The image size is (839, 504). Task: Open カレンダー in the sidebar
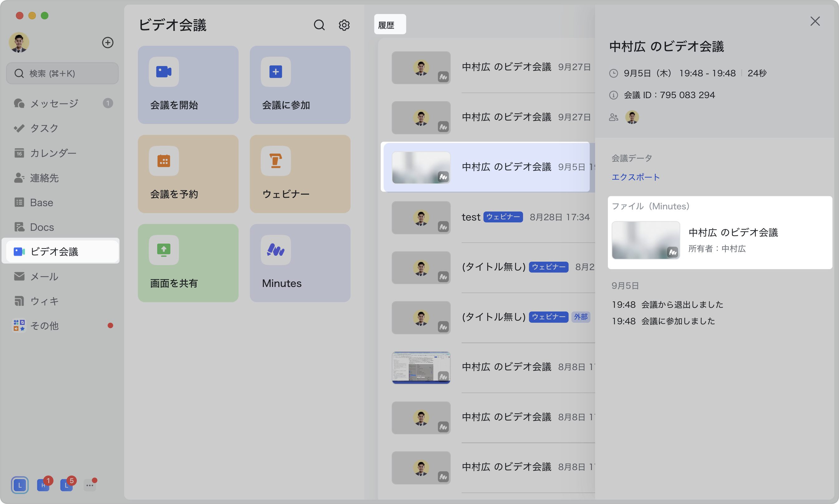pos(53,153)
